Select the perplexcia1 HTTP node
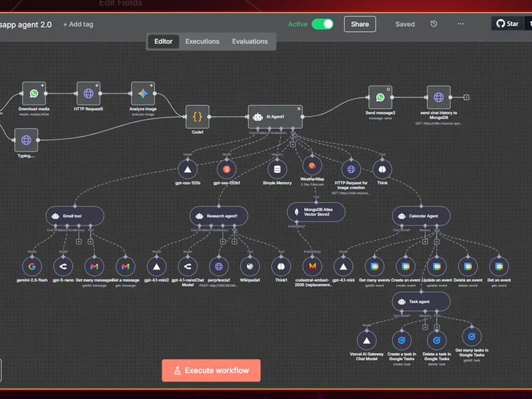Viewport: 532px width, 399px height. [219, 267]
